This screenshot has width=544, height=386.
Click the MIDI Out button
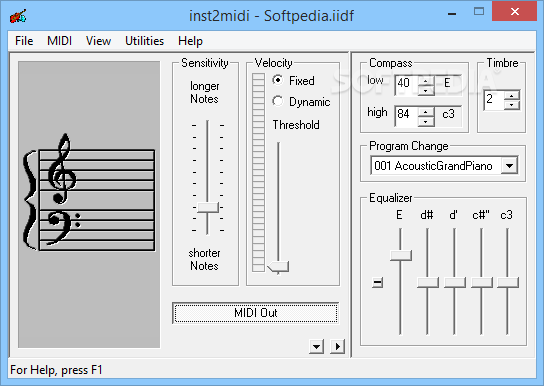[256, 313]
